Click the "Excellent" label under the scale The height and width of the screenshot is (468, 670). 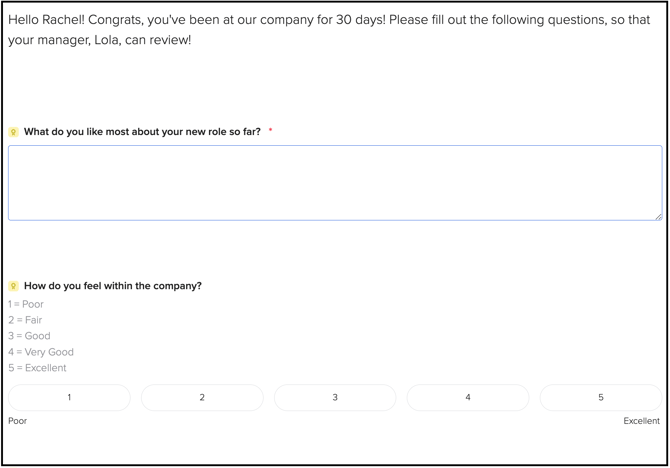(x=641, y=421)
